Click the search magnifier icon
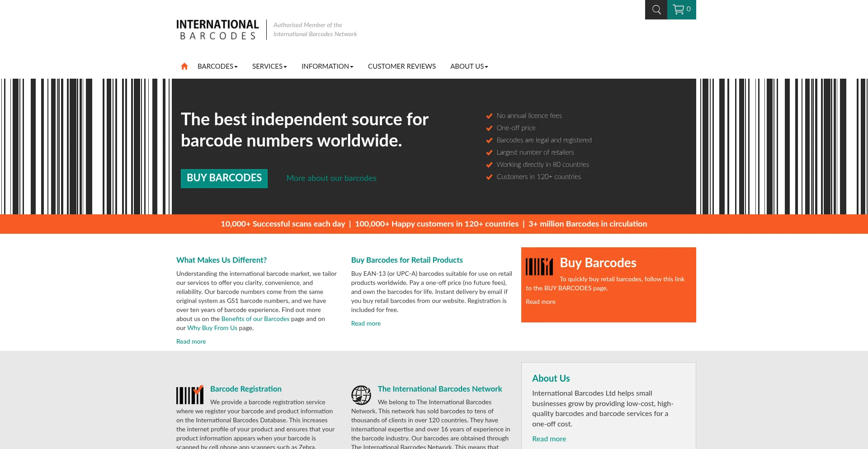This screenshot has height=449, width=868. [x=656, y=9]
